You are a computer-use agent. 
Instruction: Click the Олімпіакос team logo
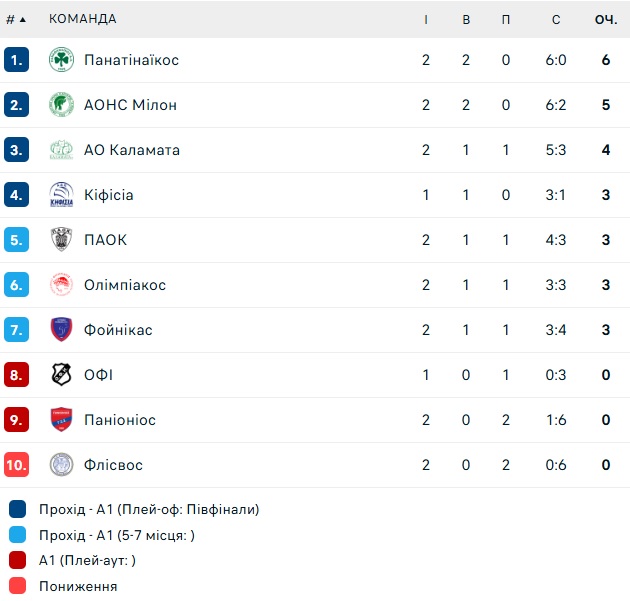61,285
